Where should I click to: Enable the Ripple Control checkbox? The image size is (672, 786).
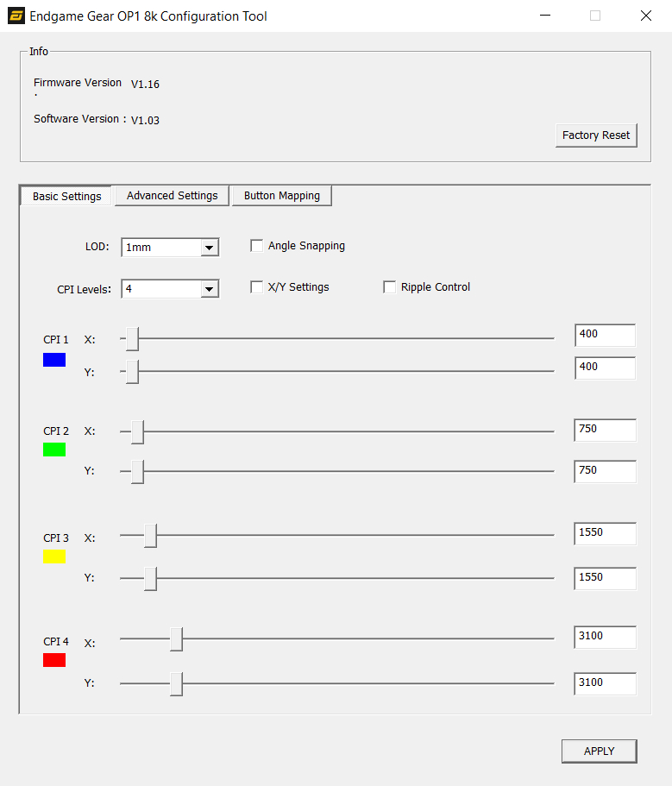click(x=389, y=287)
